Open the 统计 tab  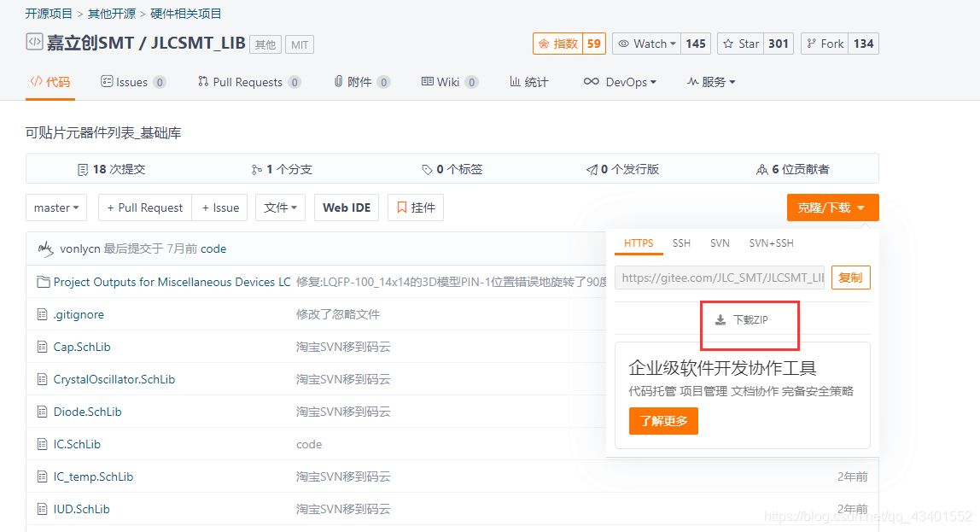[x=528, y=82]
